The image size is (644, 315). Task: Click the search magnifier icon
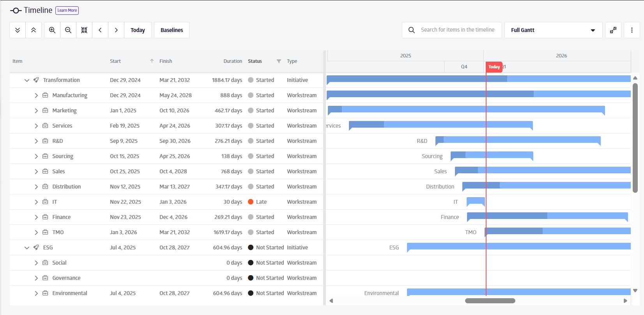[x=412, y=30]
